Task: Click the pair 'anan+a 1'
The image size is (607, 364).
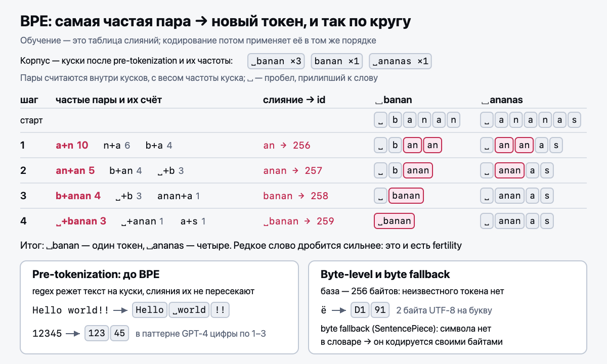Action: coord(179,196)
